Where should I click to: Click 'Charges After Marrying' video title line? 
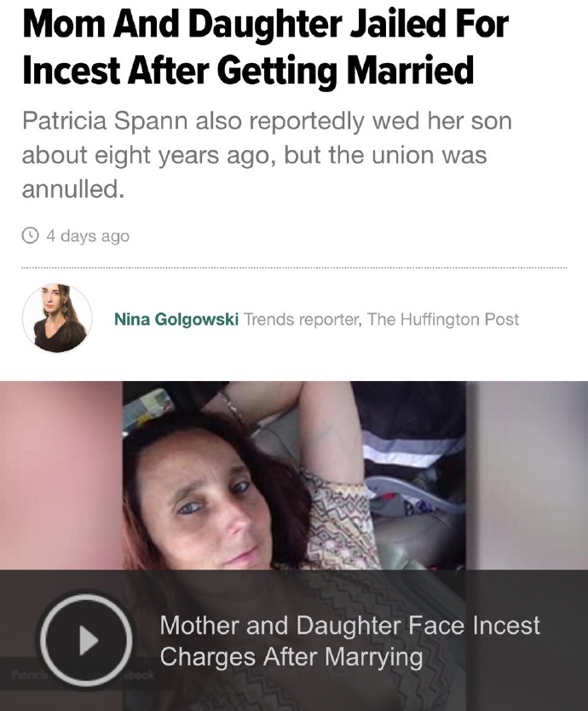click(x=291, y=656)
